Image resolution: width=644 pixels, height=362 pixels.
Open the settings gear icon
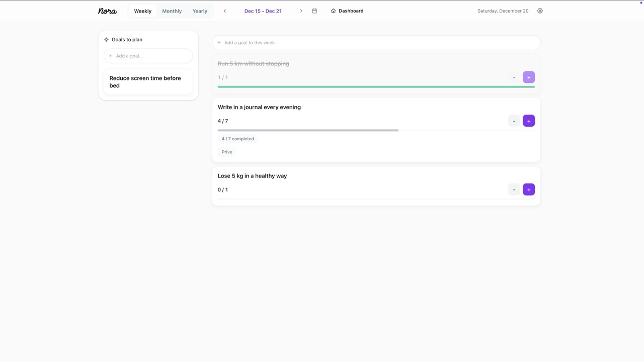click(540, 11)
